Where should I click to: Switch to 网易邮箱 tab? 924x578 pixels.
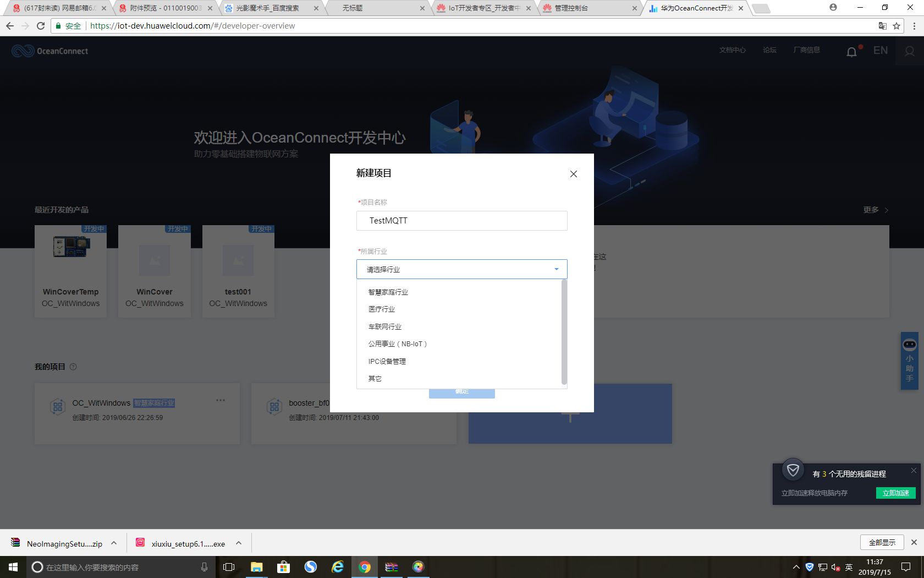coord(59,8)
